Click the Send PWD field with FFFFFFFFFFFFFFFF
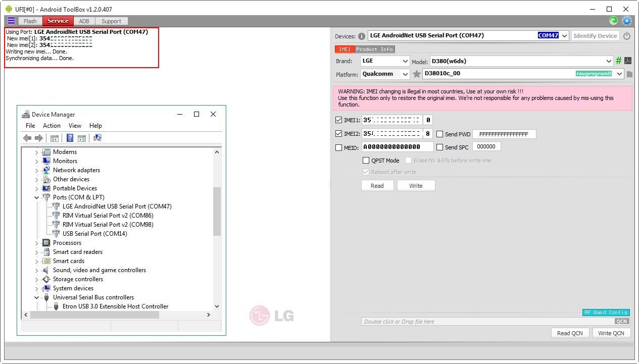This screenshot has width=639, height=364. click(504, 134)
